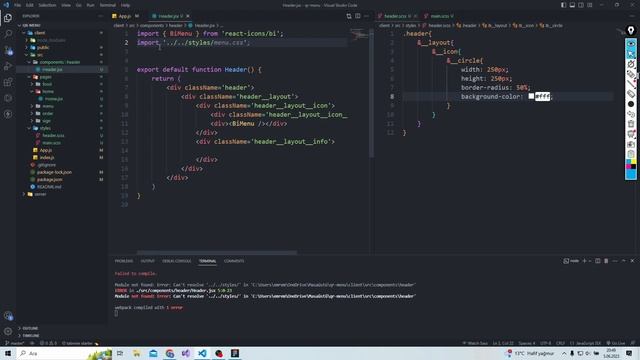
Task: Open the Selection menu
Action: click(x=47, y=5)
